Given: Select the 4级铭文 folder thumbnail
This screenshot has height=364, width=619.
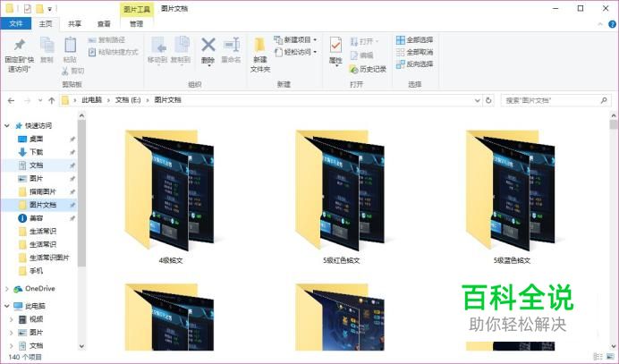Looking at the screenshot, I should pos(170,190).
